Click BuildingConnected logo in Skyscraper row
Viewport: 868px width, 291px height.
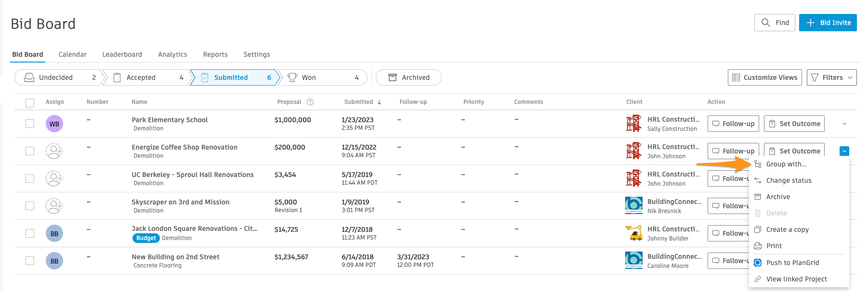pos(633,206)
